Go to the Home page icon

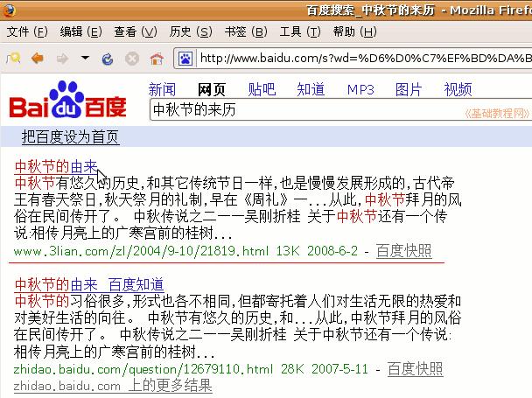[157, 59]
